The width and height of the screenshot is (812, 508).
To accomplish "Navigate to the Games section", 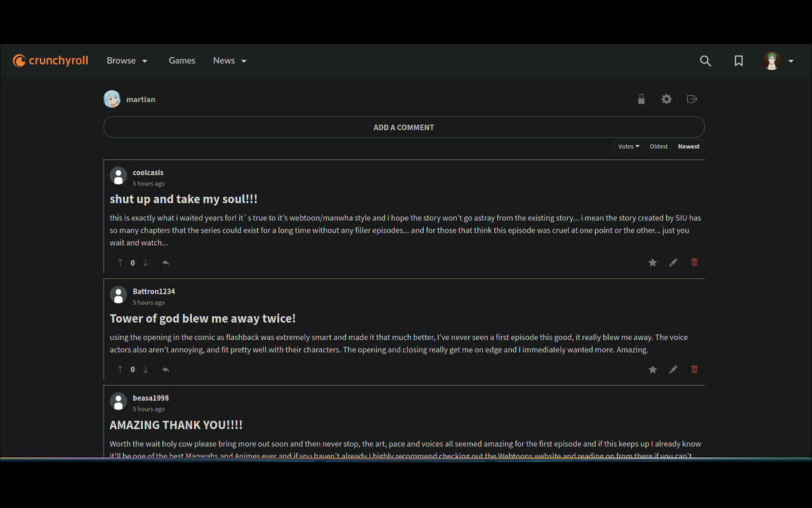I will 182,60.
